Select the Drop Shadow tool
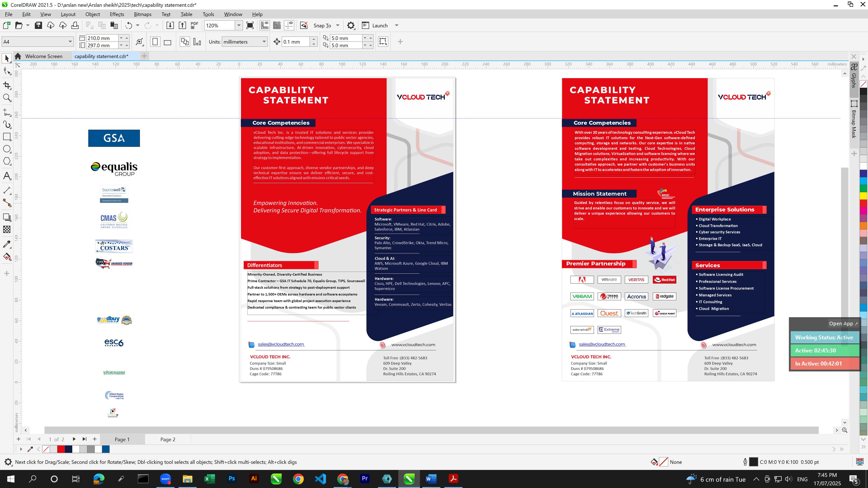Screen dimensions: 868x488 point(7,217)
